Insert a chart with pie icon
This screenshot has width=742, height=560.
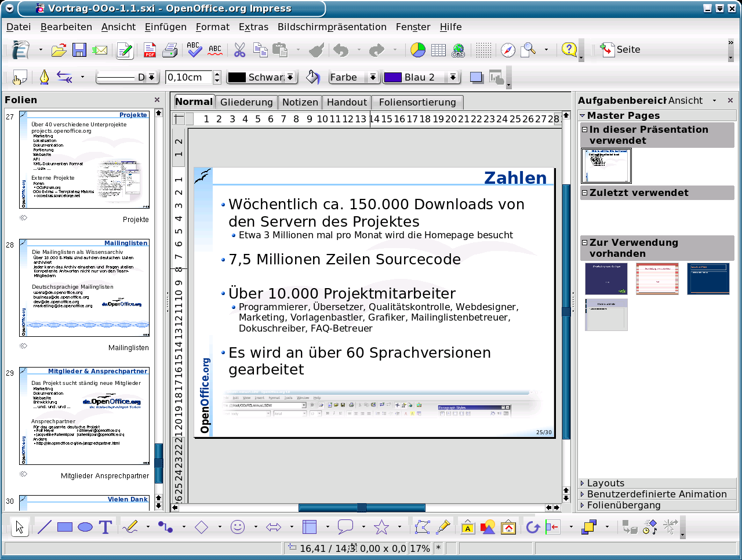pyautogui.click(x=418, y=50)
